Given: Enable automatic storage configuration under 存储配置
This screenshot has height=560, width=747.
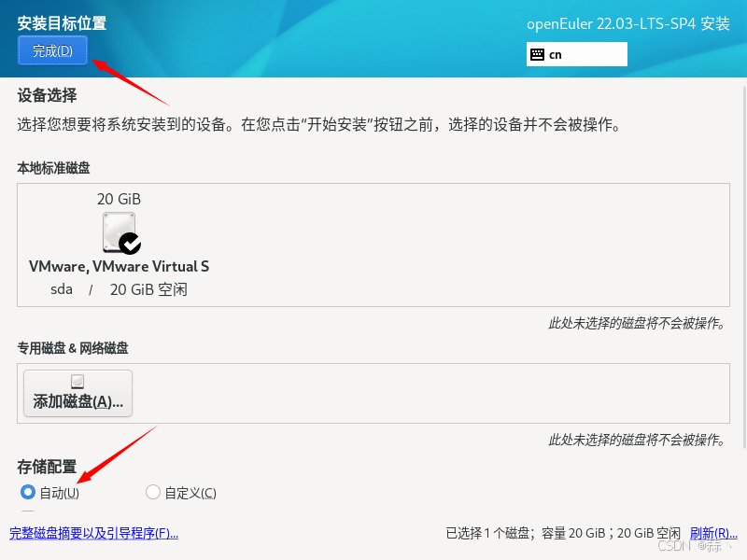Looking at the screenshot, I should point(28,492).
